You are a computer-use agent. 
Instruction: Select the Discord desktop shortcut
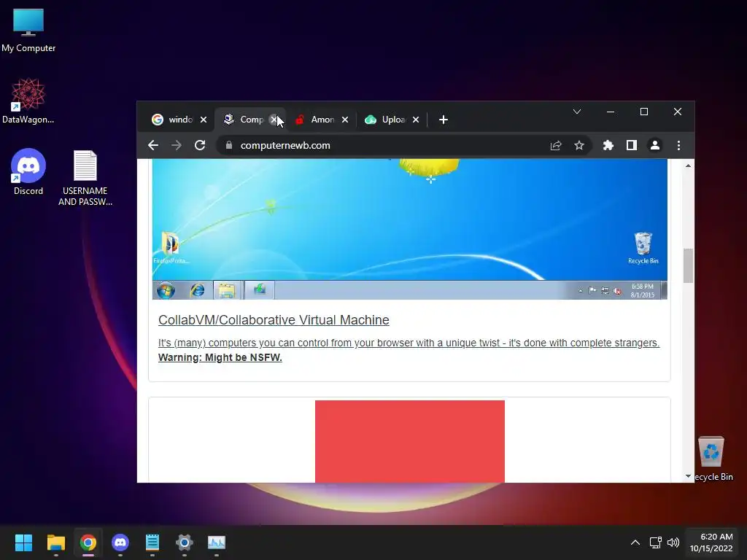pyautogui.click(x=28, y=172)
